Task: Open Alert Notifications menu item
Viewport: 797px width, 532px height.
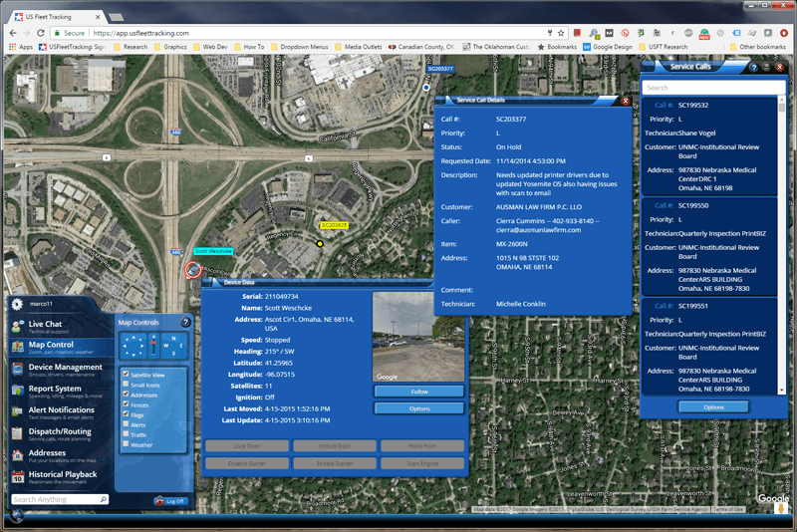Action: click(61, 412)
